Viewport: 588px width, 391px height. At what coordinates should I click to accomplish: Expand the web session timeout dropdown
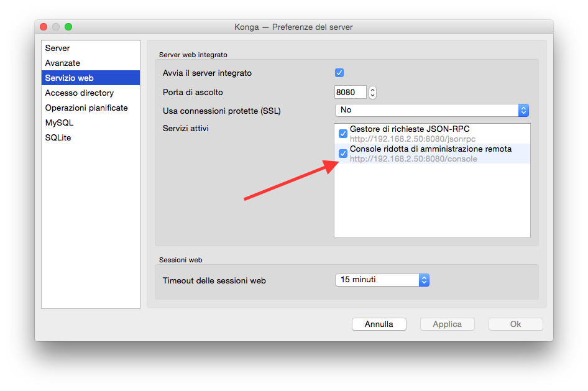[382, 280]
